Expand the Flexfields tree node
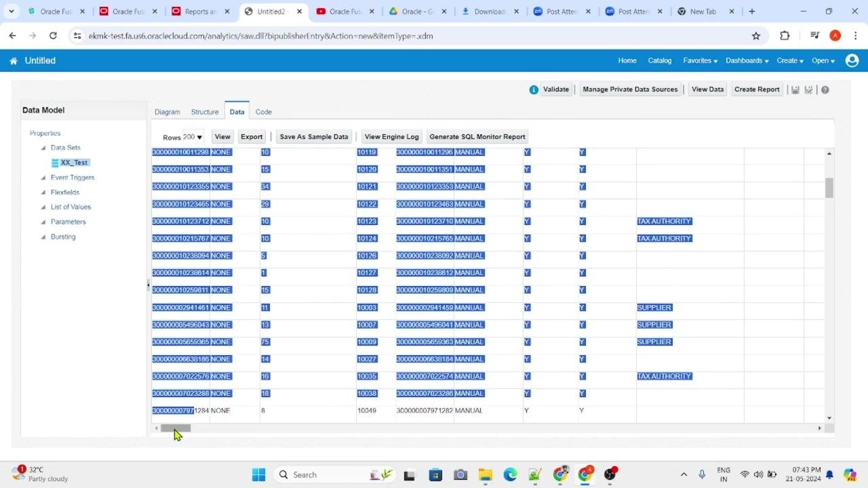 point(43,192)
